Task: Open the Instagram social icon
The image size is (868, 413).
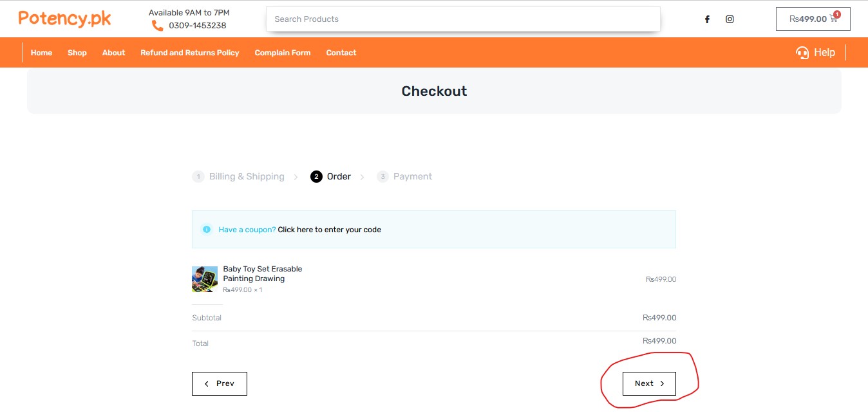Action: point(730,19)
